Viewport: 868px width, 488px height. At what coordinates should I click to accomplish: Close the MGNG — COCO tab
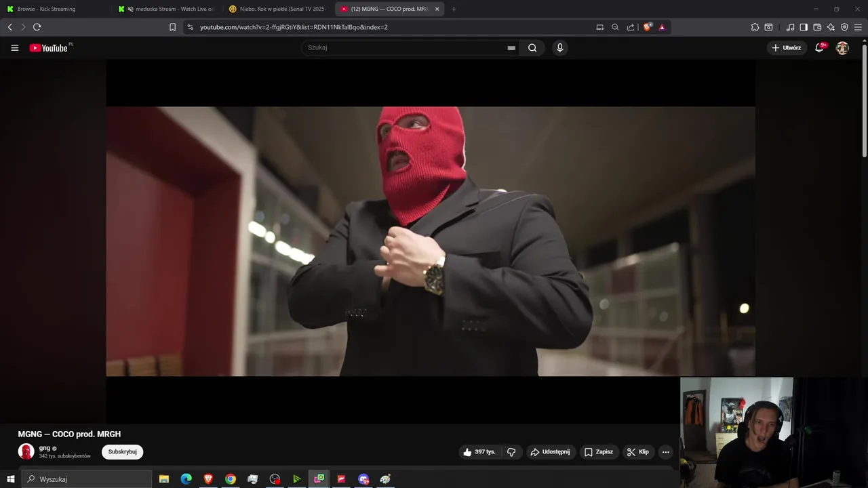tap(437, 9)
